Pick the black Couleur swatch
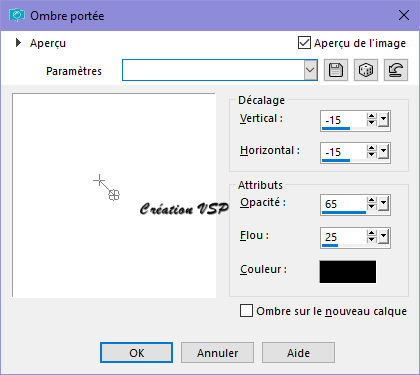 348,272
